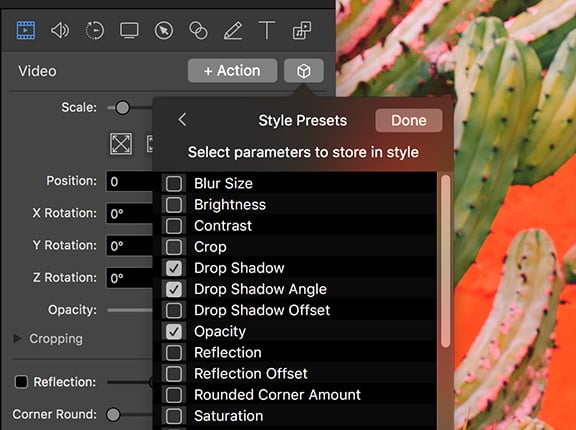Click the Scale slider knob

coord(122,108)
